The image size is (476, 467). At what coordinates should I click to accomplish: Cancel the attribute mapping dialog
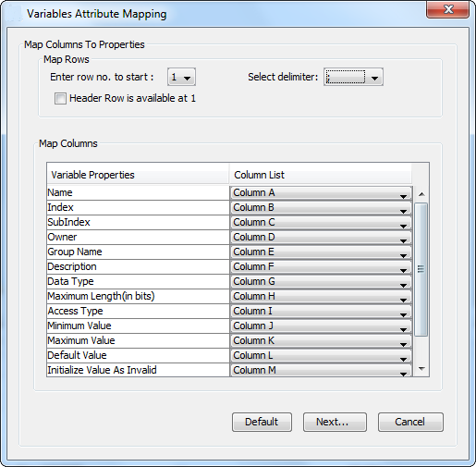point(410,422)
